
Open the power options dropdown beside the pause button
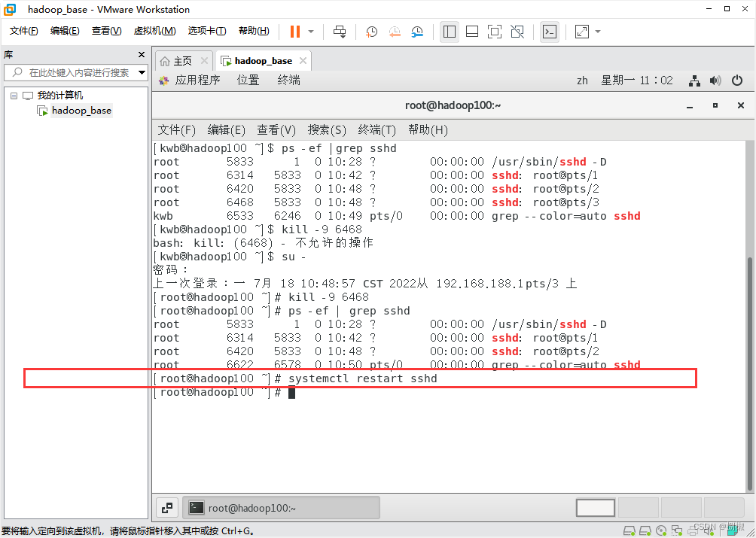pyautogui.click(x=311, y=32)
